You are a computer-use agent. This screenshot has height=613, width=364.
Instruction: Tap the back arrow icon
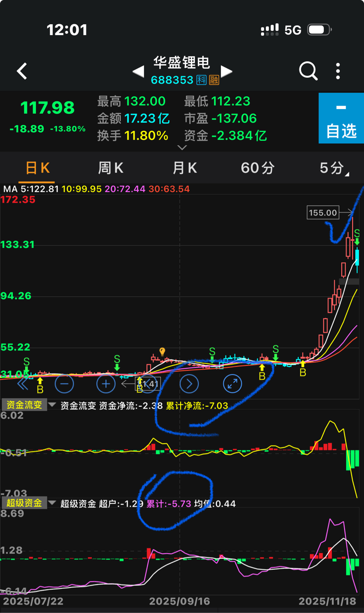(22, 71)
